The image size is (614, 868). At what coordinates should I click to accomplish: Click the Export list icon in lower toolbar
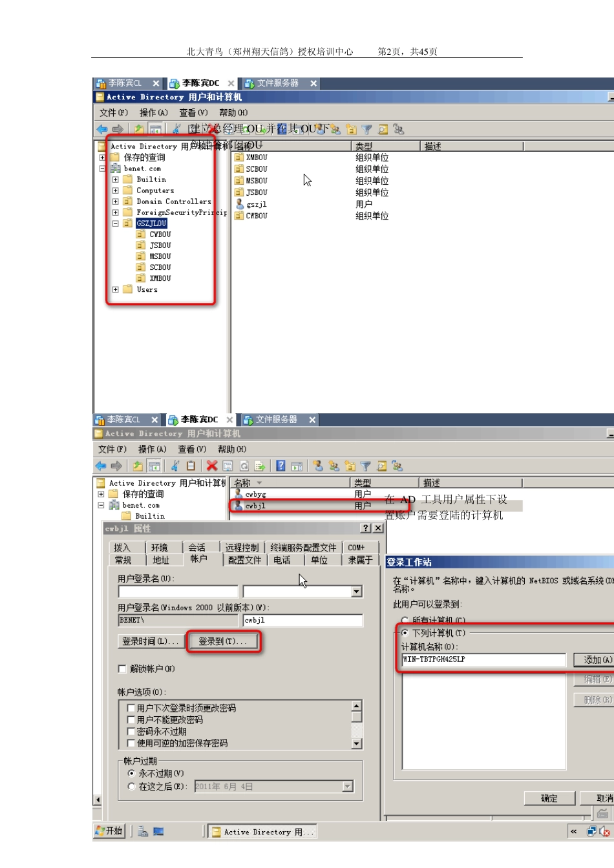(x=260, y=466)
